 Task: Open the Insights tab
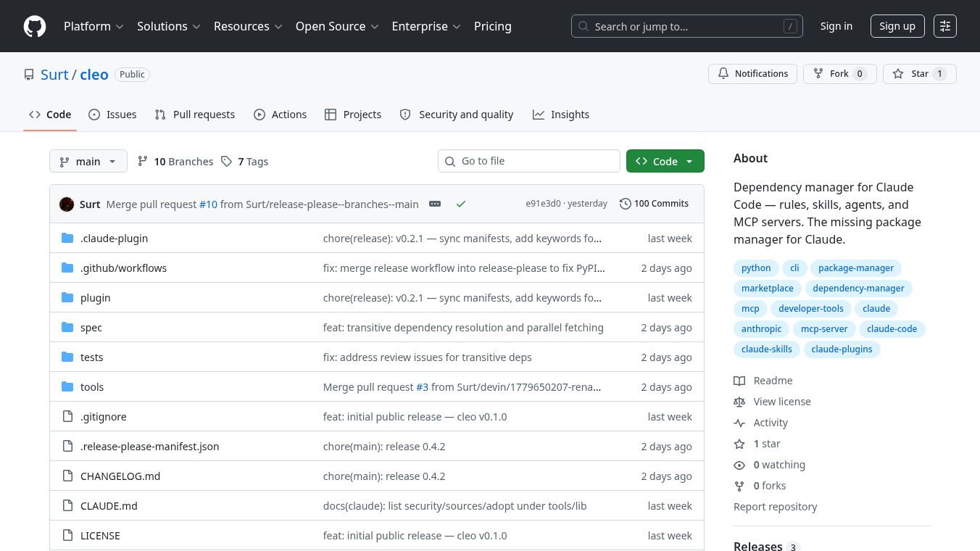pyautogui.click(x=561, y=115)
